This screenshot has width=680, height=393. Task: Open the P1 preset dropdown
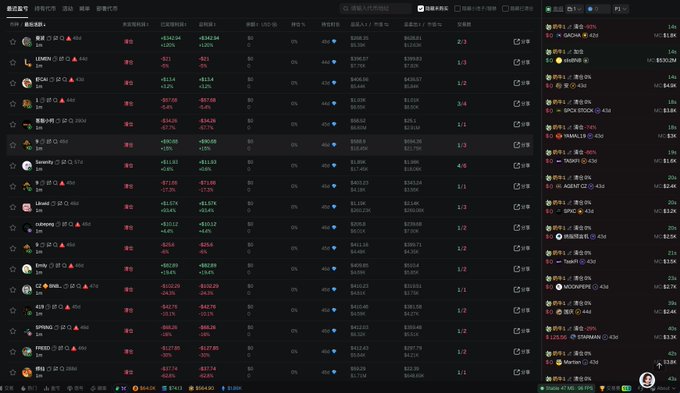[621, 9]
